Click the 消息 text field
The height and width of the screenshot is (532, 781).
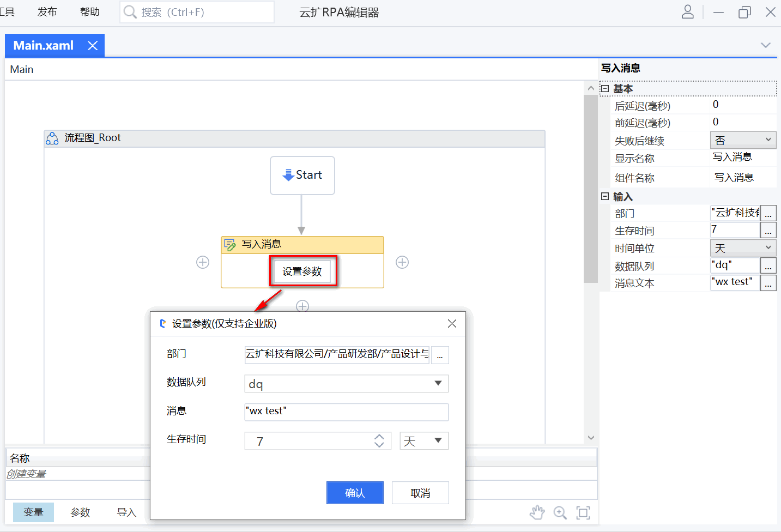tap(347, 412)
